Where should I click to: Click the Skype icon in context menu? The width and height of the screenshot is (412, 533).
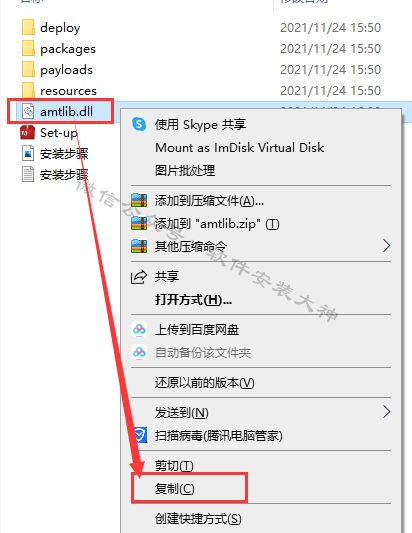pos(139,124)
